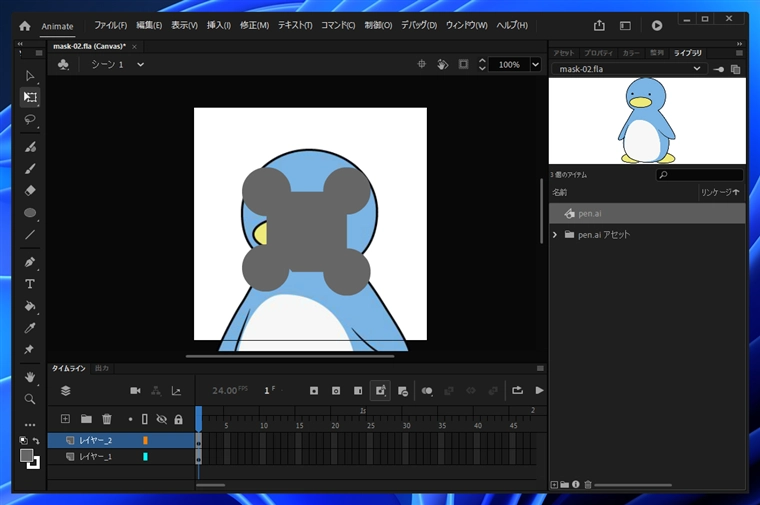The image size is (760, 505).
Task: Click the Test Movie play button
Action: pos(657,25)
